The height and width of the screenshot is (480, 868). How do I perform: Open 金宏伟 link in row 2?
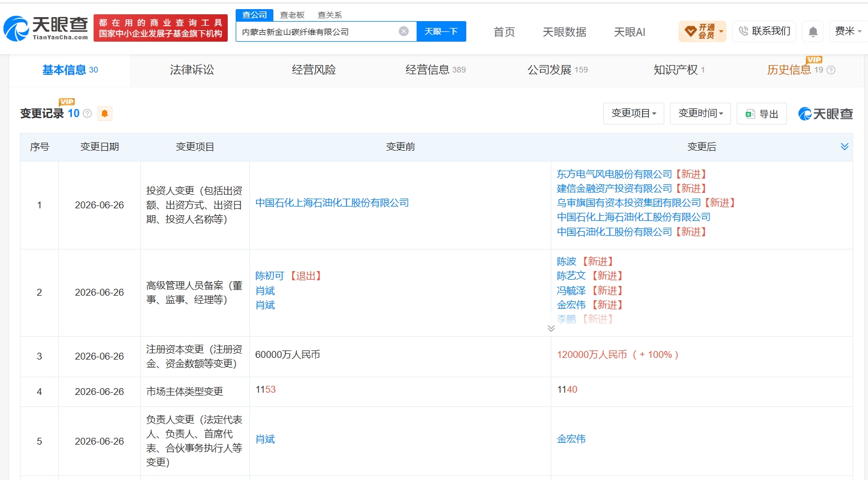(571, 305)
